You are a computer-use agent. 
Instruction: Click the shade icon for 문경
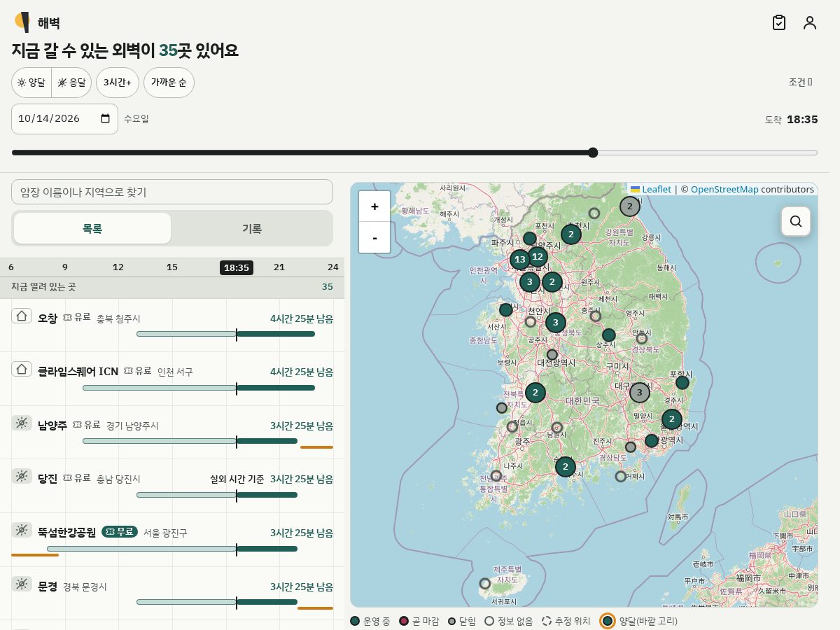22,584
